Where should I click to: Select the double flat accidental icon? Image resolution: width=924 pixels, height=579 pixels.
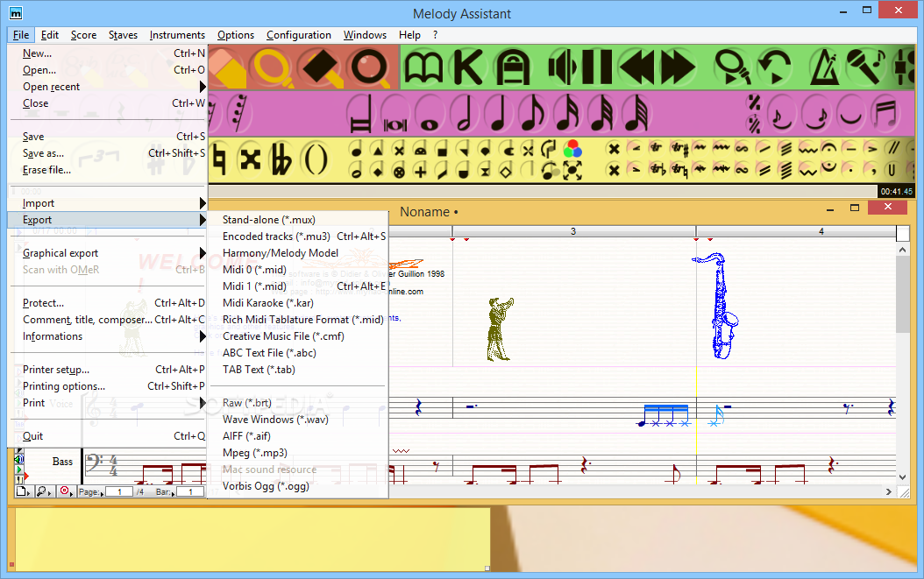tap(281, 159)
